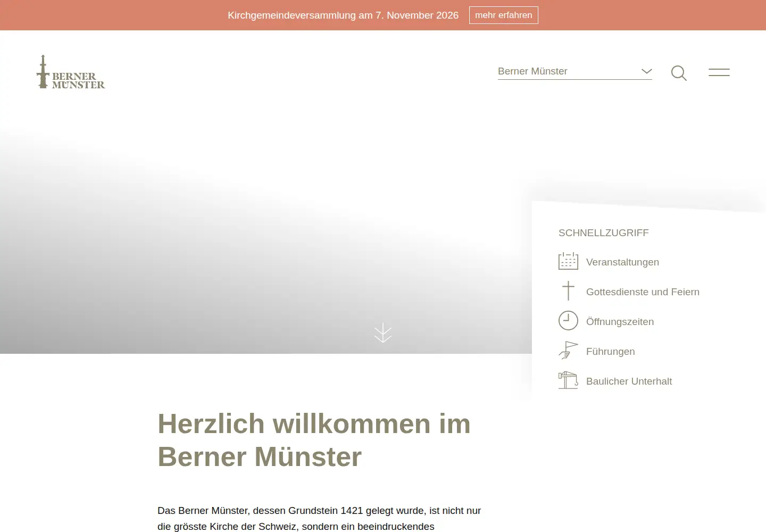Open the search magnifier icon

679,73
